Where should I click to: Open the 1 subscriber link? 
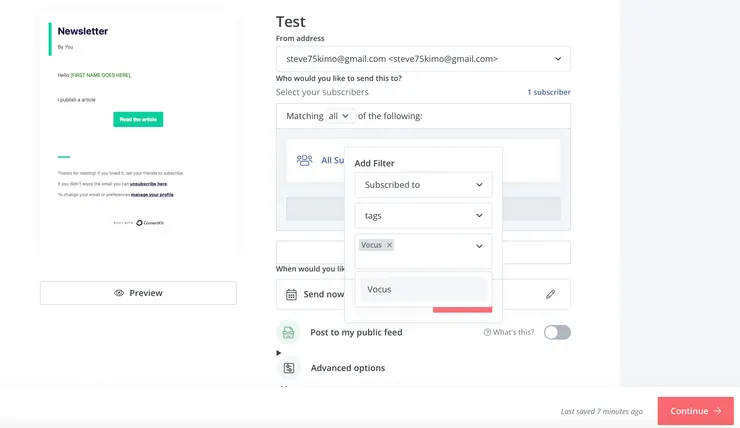point(549,92)
